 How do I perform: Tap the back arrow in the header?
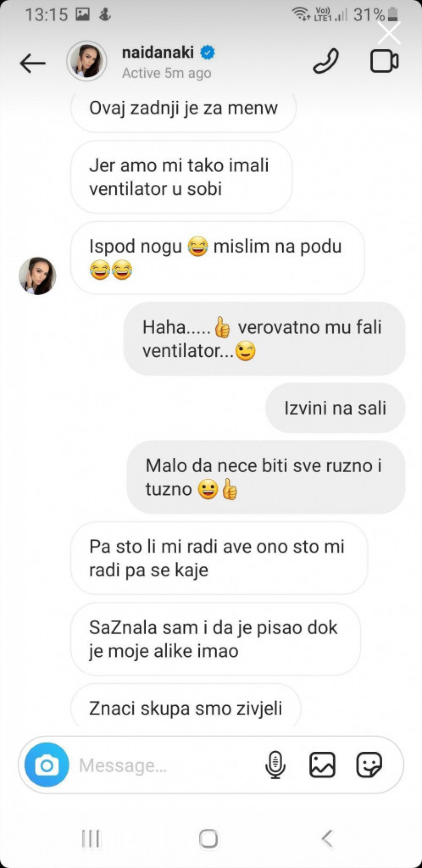(32, 63)
